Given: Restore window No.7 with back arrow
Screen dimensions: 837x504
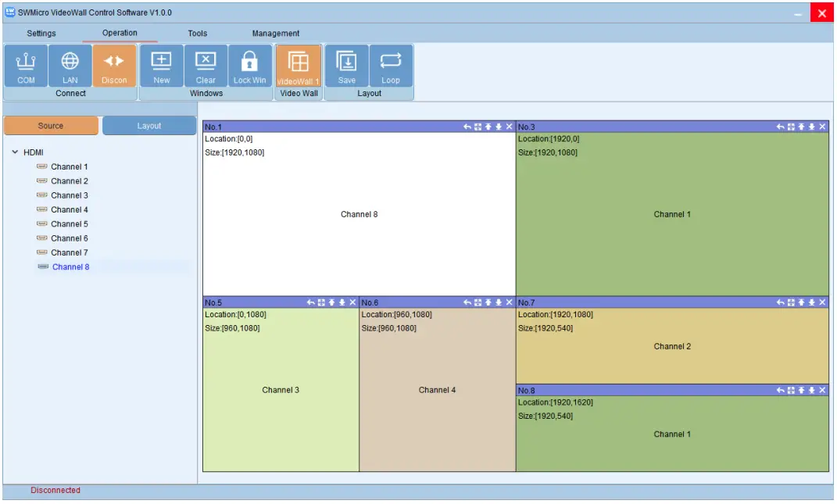Looking at the screenshot, I should (x=781, y=302).
